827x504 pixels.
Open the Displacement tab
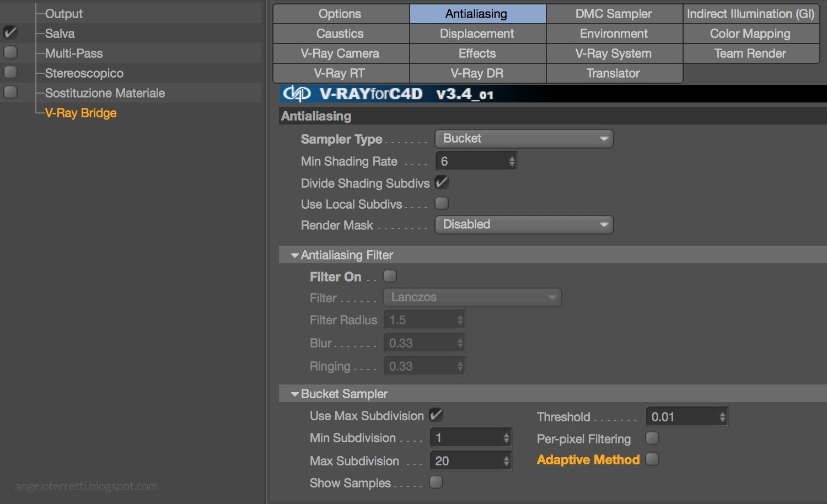point(477,34)
